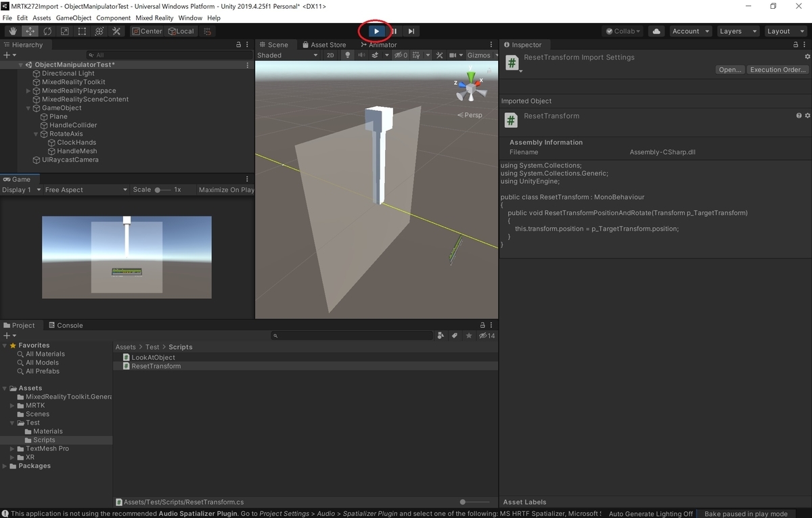Toggle hidden packages count in Project
This screenshot has width=812, height=518.
click(x=487, y=335)
